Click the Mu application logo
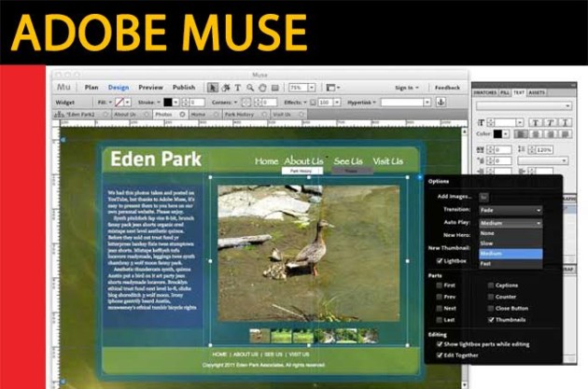Screen dimensions: 588x389 (x=63, y=87)
